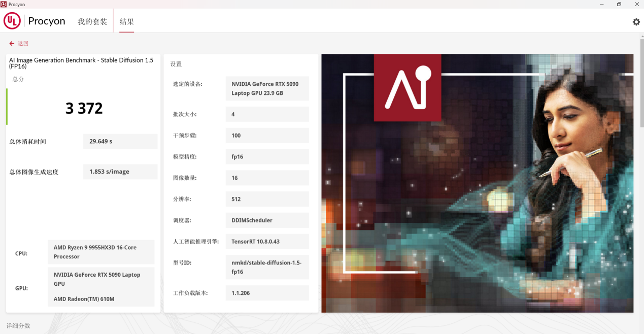
Task: Click the 详细分数 section heading
Action: [18, 325]
